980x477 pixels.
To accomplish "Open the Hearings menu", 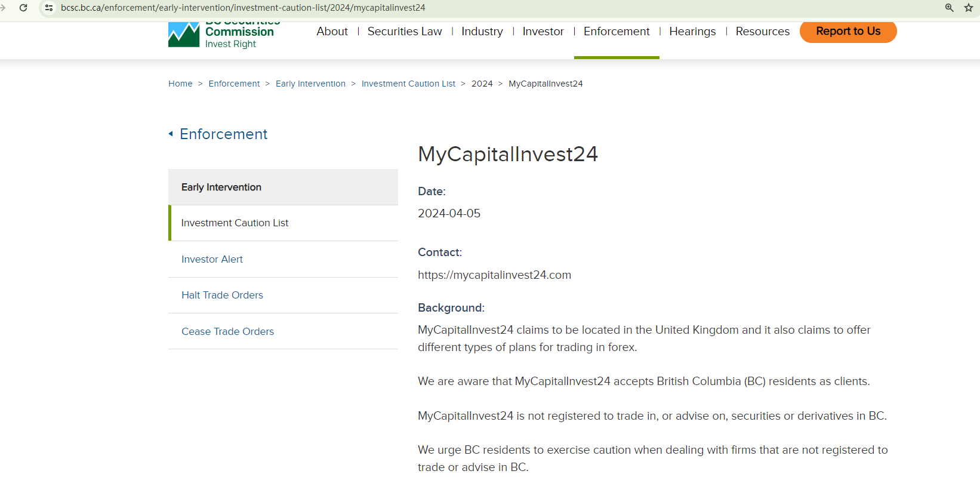I will point(692,31).
